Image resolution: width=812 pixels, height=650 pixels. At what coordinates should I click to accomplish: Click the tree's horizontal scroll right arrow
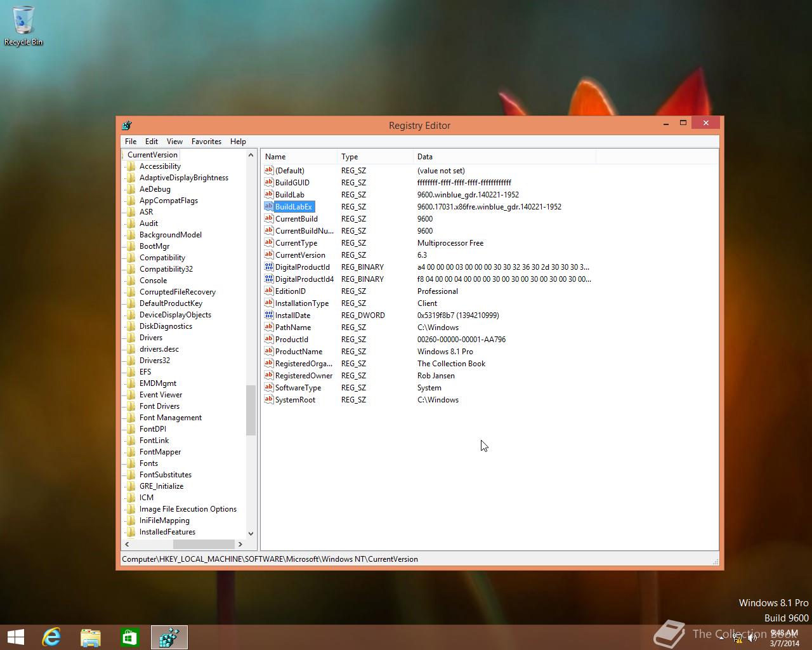click(240, 544)
